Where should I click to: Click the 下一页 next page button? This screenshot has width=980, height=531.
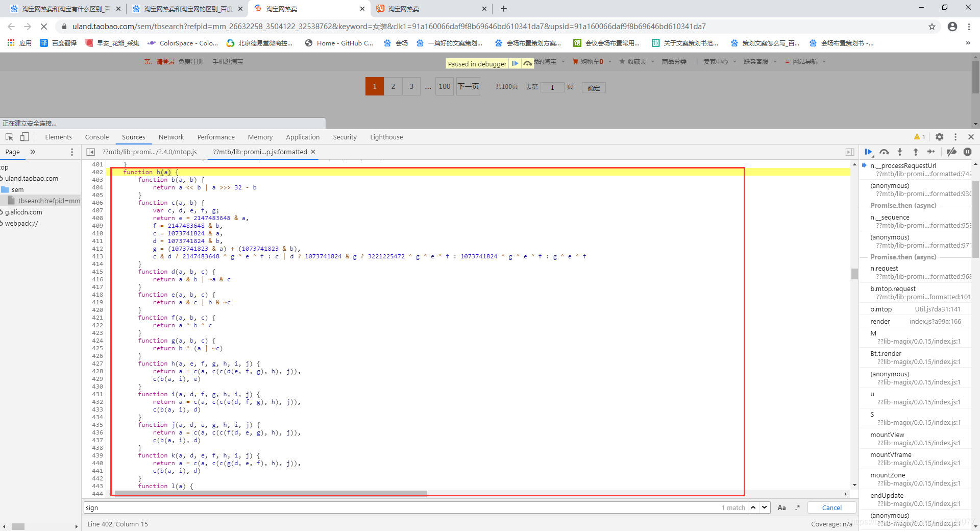click(468, 86)
